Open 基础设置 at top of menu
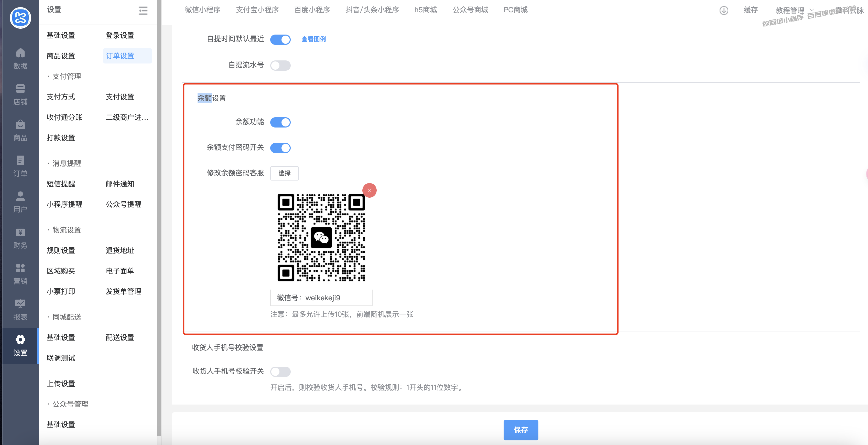 (x=61, y=35)
